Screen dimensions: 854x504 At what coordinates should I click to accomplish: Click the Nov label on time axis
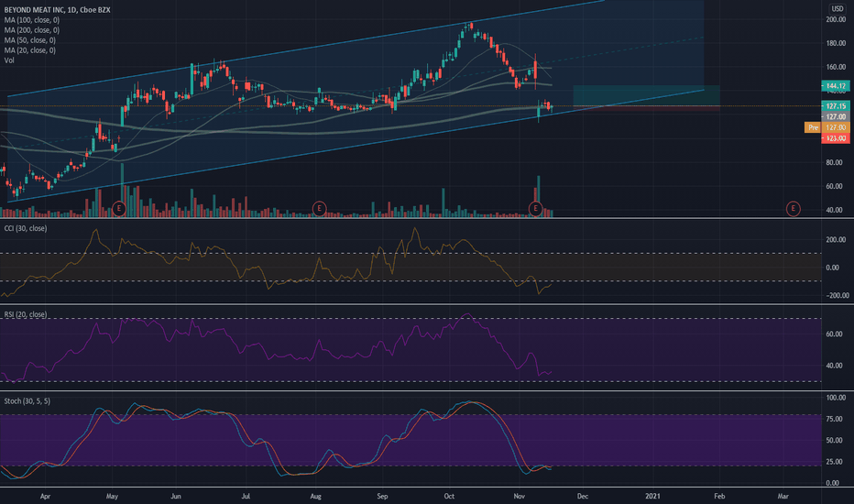click(x=519, y=497)
